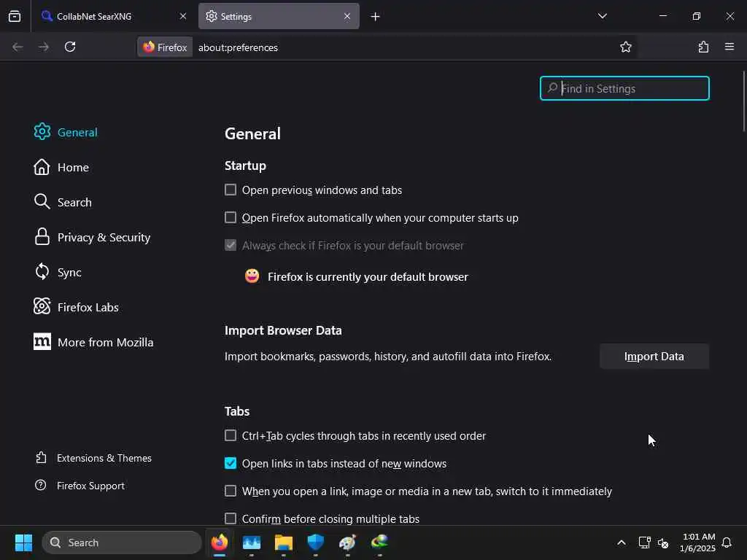This screenshot has width=747, height=560.
Task: Click the Firefox taskbar icon
Action: [220, 542]
